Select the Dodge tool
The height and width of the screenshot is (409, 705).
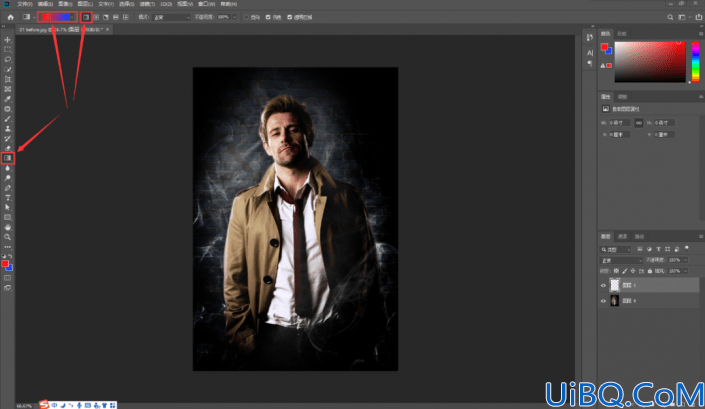[x=8, y=178]
